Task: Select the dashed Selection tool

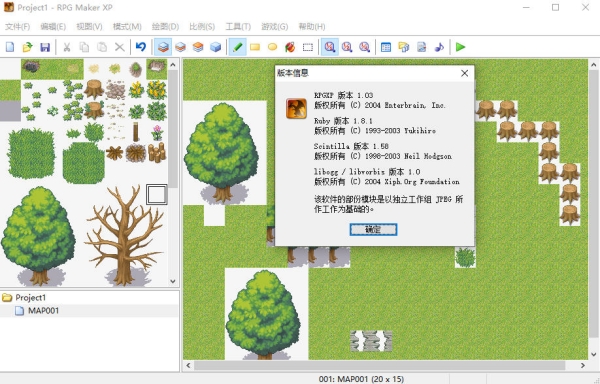Action: pos(308,47)
